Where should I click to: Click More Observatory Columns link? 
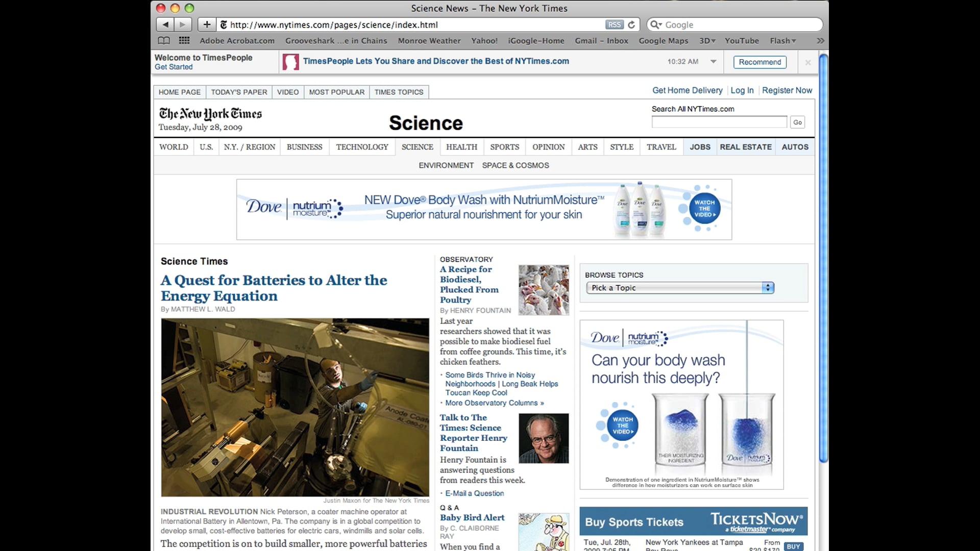click(x=494, y=403)
